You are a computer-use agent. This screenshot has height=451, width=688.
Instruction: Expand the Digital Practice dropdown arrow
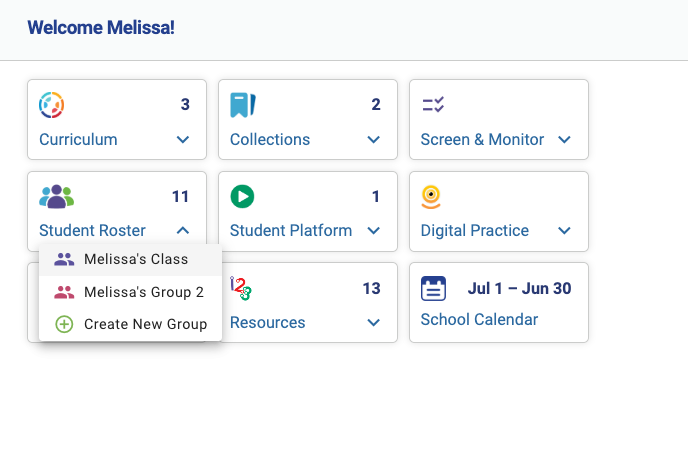click(x=564, y=230)
